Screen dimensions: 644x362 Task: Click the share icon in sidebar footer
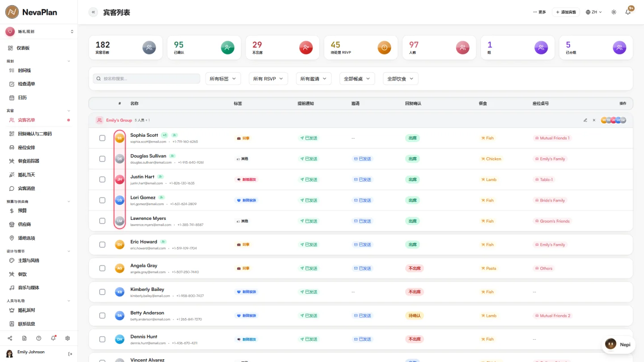(x=10, y=338)
